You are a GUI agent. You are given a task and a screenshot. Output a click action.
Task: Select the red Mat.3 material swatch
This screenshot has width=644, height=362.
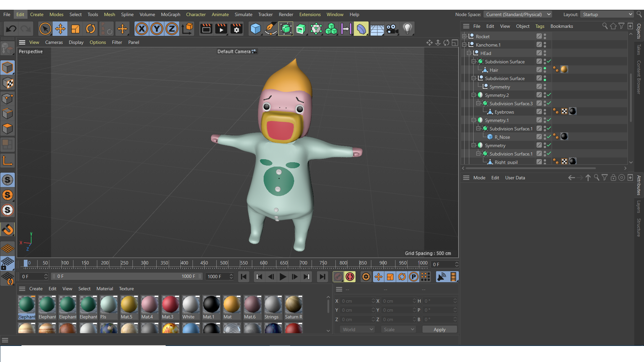(170, 304)
